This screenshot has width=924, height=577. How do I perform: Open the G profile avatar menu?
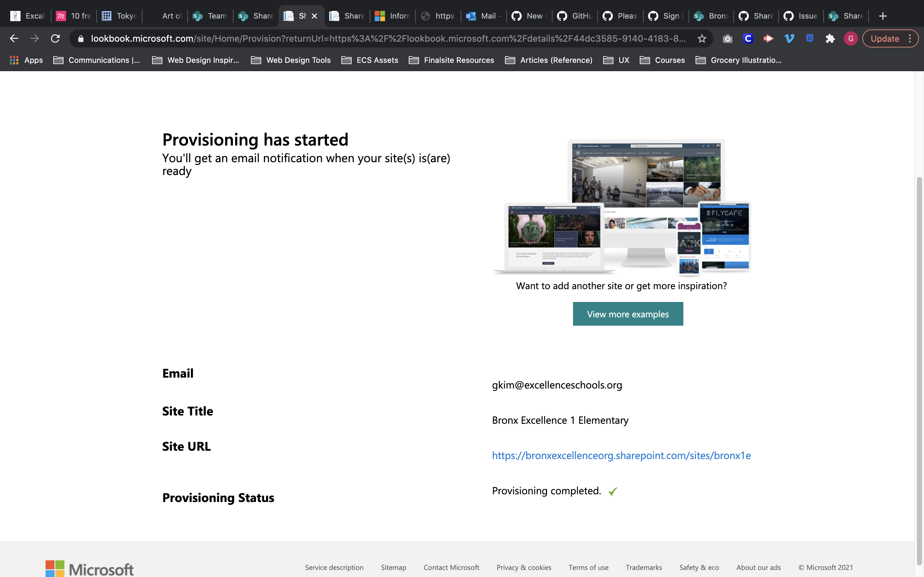pos(851,38)
